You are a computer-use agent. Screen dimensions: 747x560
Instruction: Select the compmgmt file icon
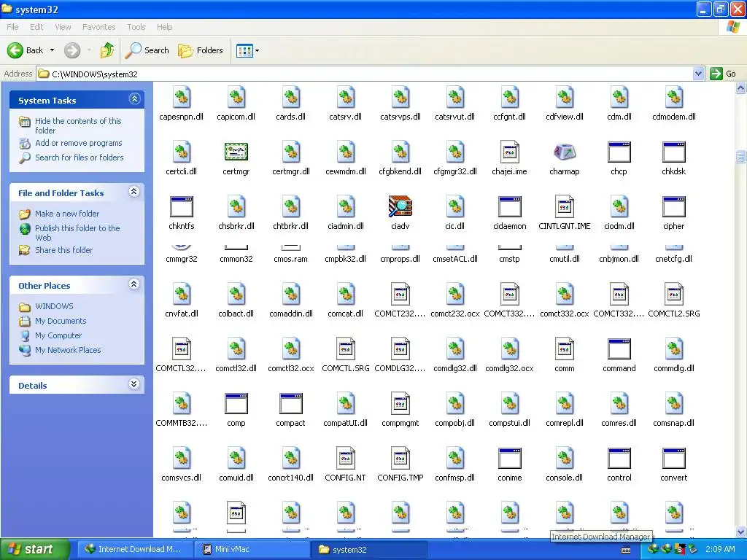pos(400,404)
